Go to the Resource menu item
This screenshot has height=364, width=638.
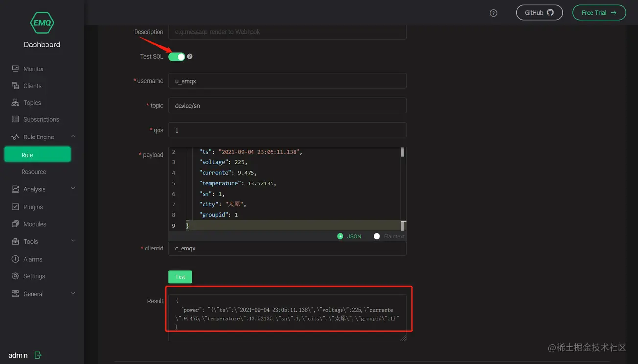[34, 172]
